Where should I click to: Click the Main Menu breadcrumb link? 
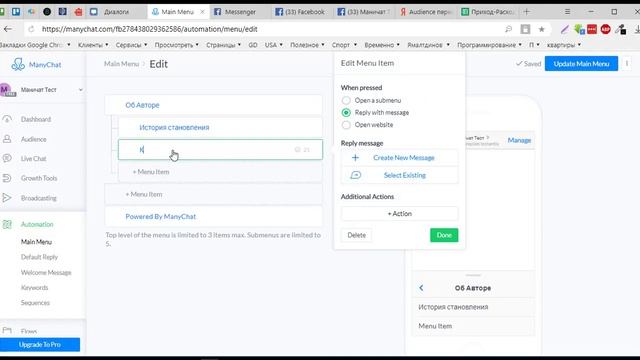pyautogui.click(x=121, y=64)
